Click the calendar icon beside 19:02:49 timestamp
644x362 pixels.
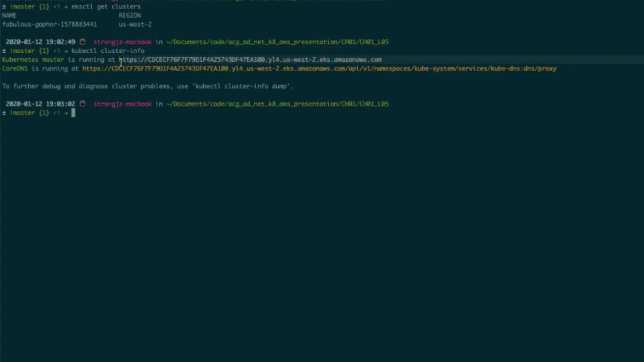click(83, 42)
